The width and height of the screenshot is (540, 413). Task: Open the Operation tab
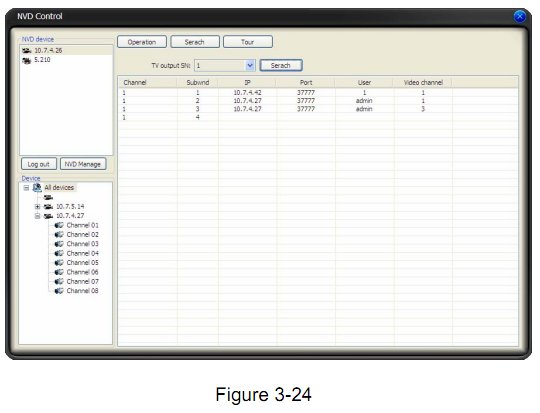pos(142,42)
